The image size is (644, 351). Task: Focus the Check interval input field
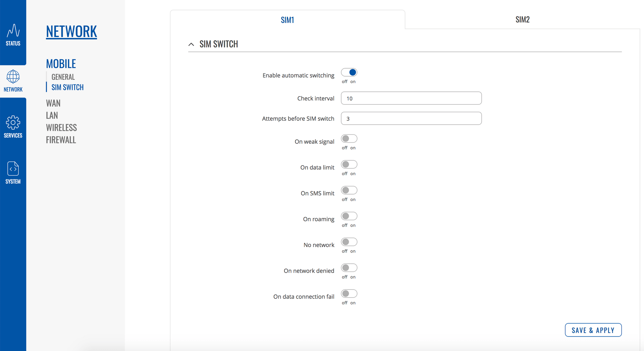[411, 98]
